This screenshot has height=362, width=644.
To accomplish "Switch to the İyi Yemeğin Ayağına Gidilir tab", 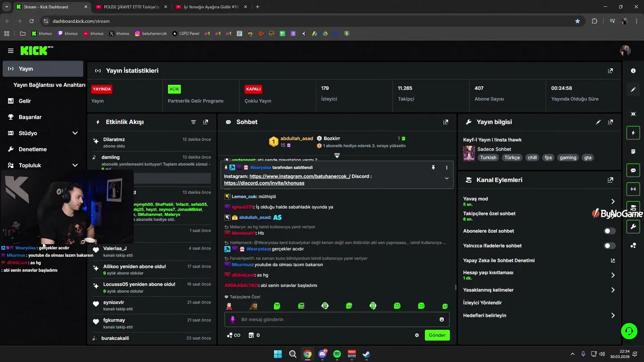I will (x=211, y=7).
